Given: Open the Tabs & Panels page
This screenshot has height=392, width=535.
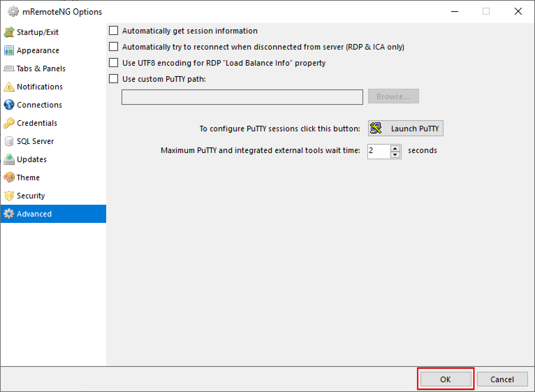Looking at the screenshot, I should [x=53, y=68].
